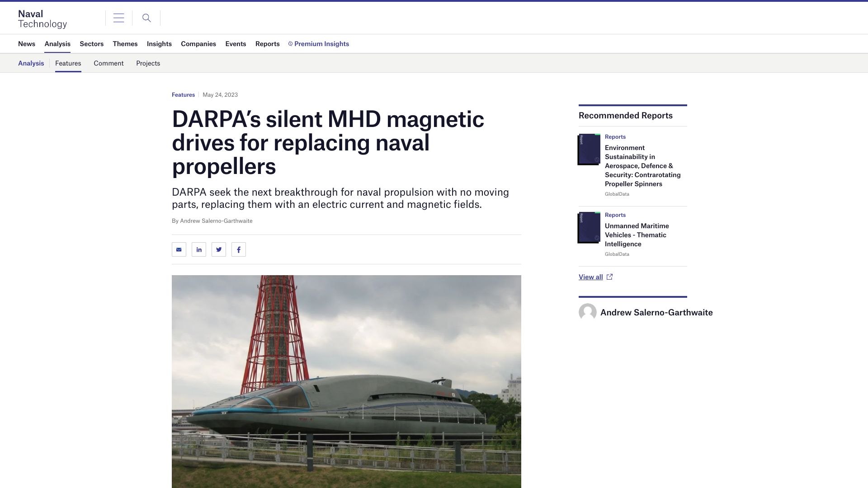This screenshot has height=488, width=868.
Task: Share article on LinkedIn
Action: (199, 249)
